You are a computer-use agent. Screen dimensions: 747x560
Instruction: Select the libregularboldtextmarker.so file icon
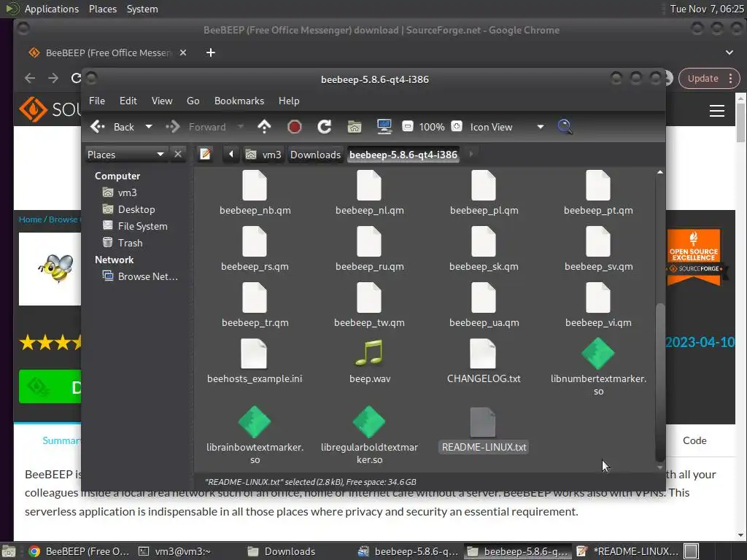tap(369, 422)
